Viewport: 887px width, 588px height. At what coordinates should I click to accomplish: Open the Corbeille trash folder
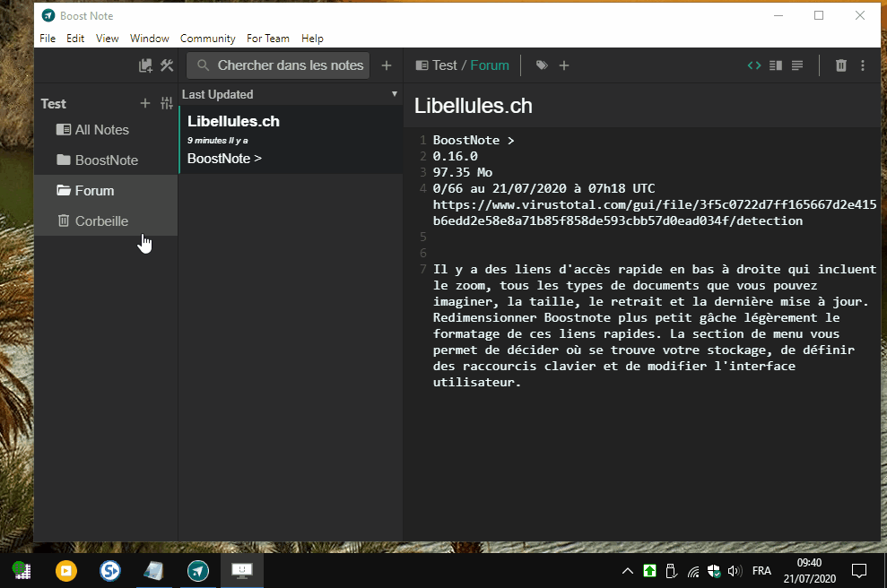point(106,221)
